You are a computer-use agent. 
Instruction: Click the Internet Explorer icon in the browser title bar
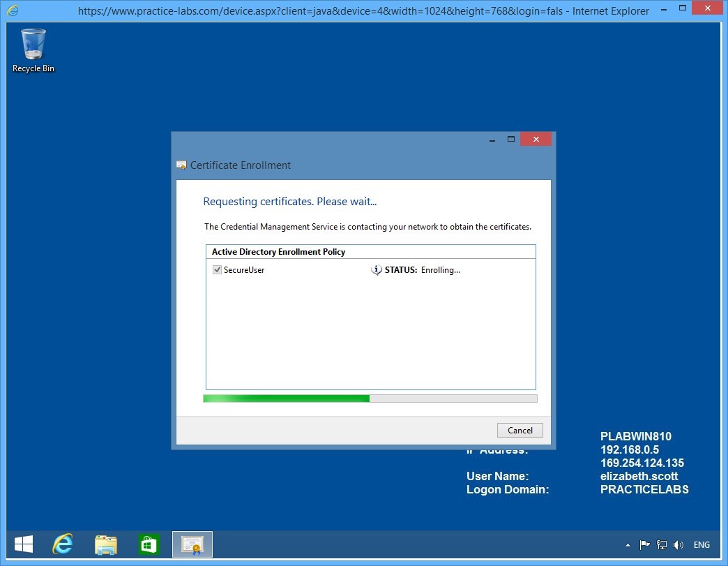(x=9, y=10)
